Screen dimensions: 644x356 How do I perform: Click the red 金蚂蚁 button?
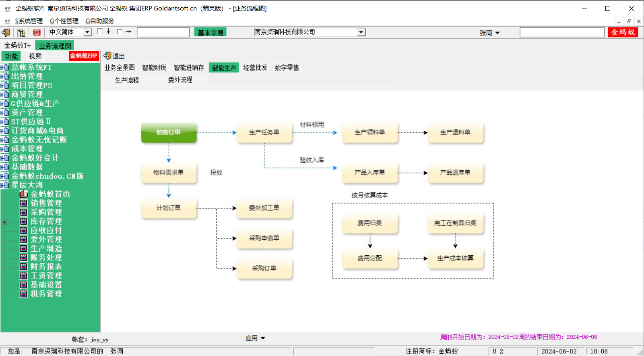tap(623, 32)
